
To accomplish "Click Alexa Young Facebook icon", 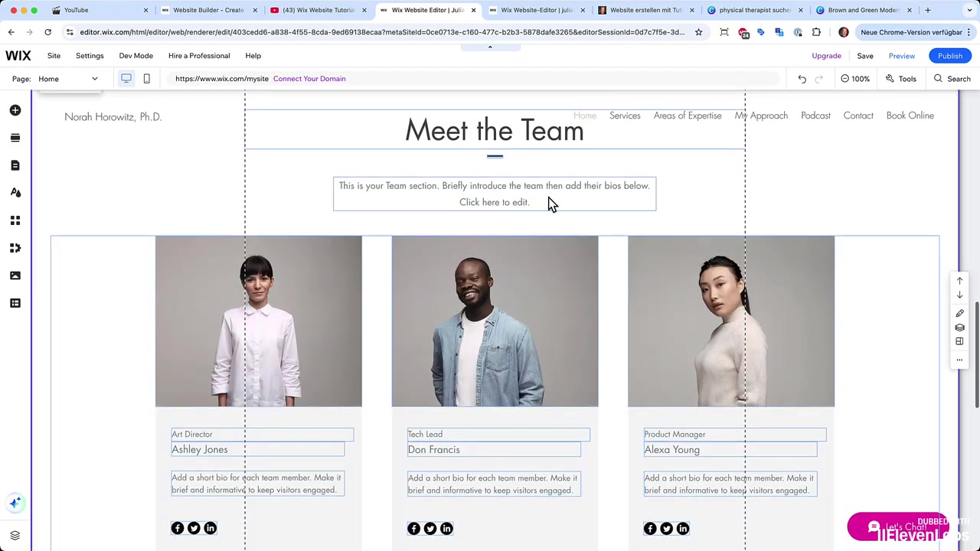I will [650, 529].
